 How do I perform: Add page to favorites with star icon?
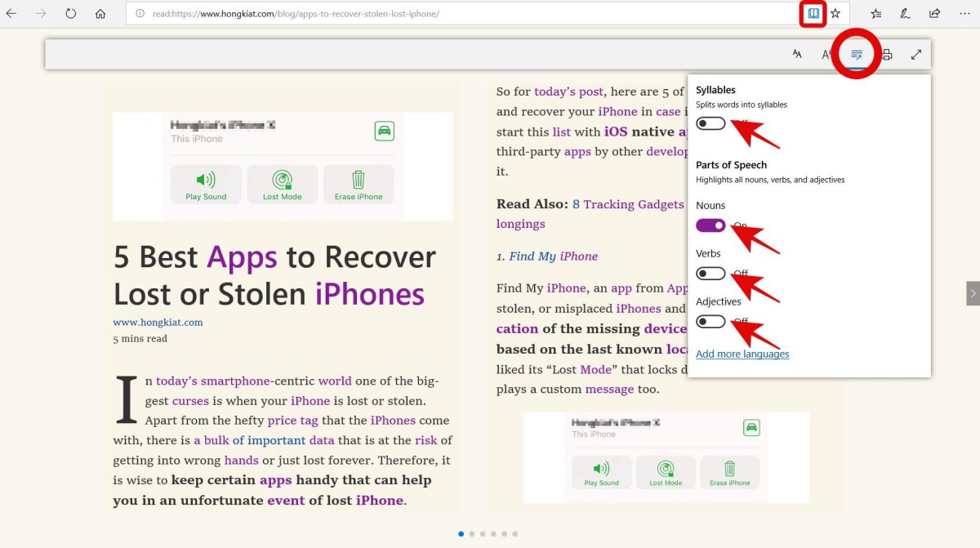click(x=835, y=14)
